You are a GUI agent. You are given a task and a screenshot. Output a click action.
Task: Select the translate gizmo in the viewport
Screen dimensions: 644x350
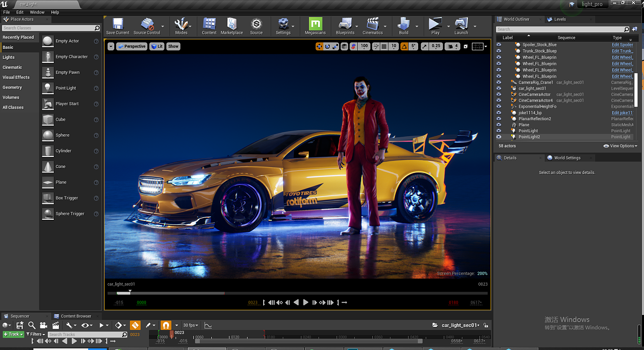319,46
